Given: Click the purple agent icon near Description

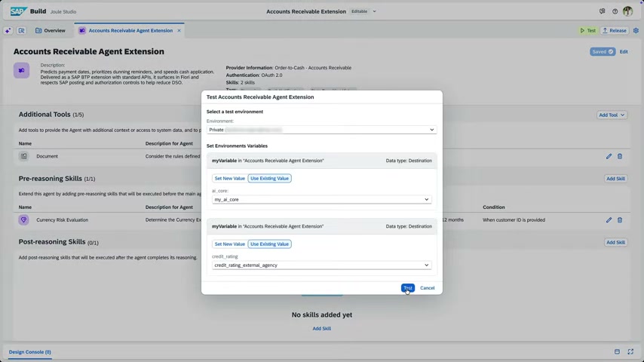Looking at the screenshot, I should click(21, 70).
